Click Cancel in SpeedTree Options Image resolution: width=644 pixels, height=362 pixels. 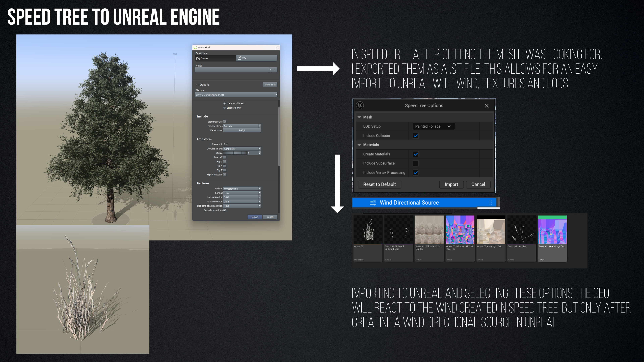478,184
